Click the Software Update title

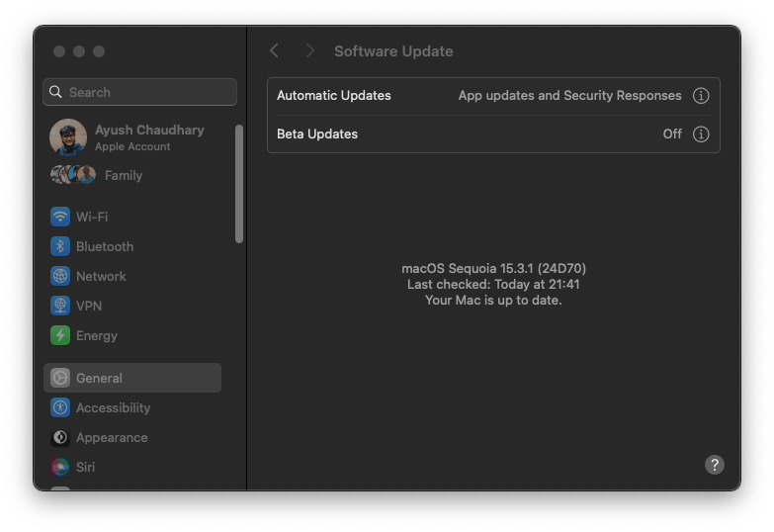[x=393, y=50]
